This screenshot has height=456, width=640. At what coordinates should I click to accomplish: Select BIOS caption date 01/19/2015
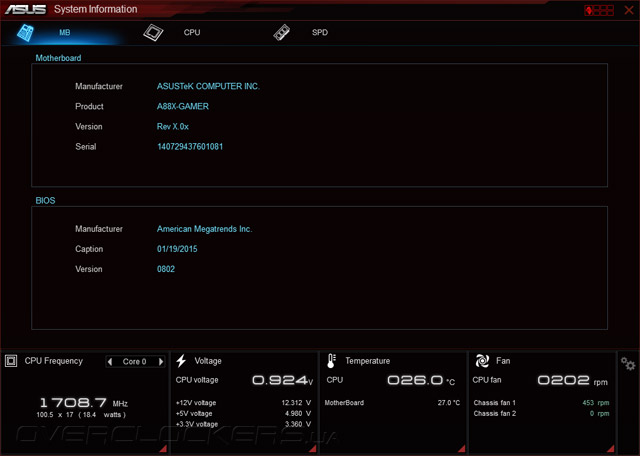point(177,249)
